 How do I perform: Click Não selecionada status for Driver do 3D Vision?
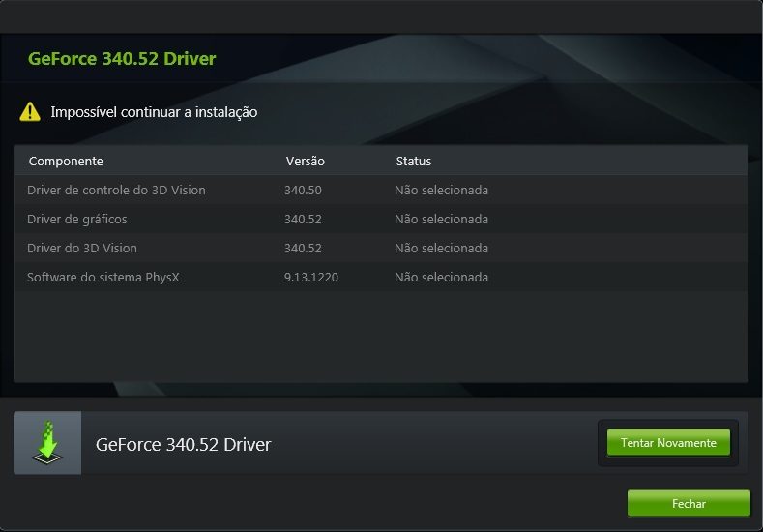click(x=441, y=248)
